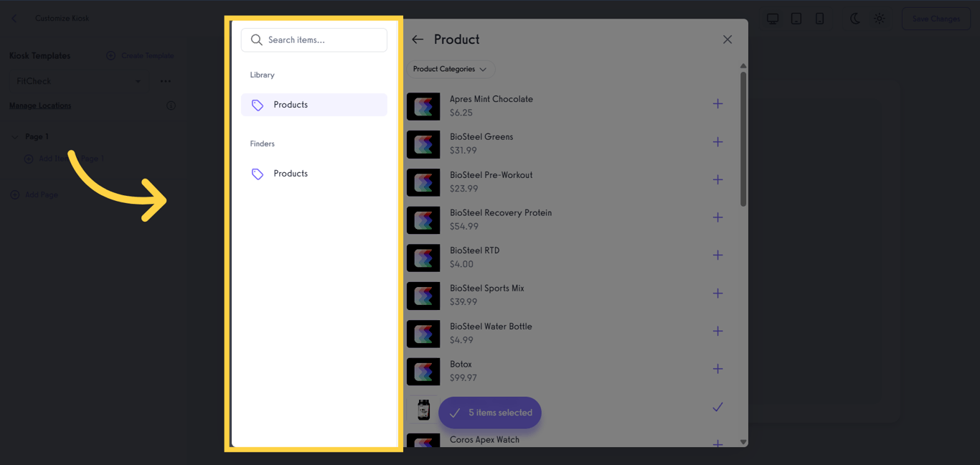Click Save Changes button
The image size is (980, 465).
(x=936, y=19)
